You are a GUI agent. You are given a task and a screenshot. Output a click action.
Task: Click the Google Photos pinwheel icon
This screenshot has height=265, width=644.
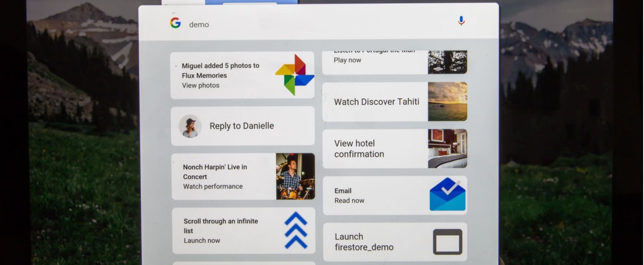294,75
